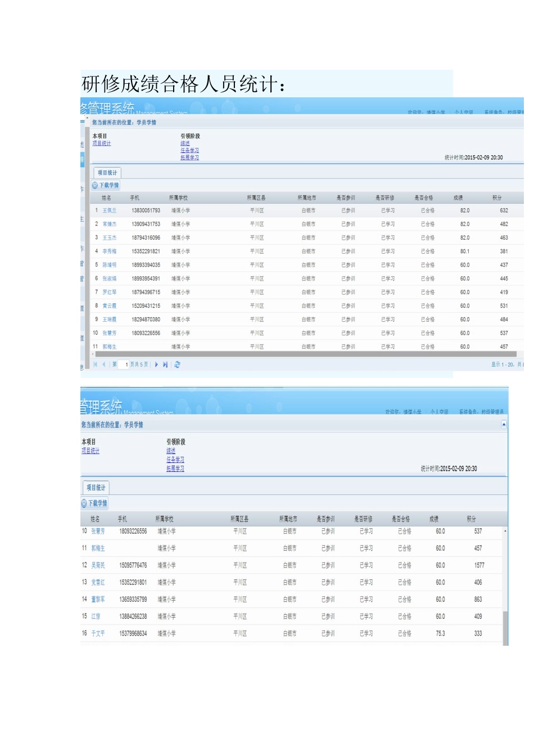Viewport: 534px width, 756px height.
Task: Select phone number 13909431753 cell
Action: click(x=146, y=224)
